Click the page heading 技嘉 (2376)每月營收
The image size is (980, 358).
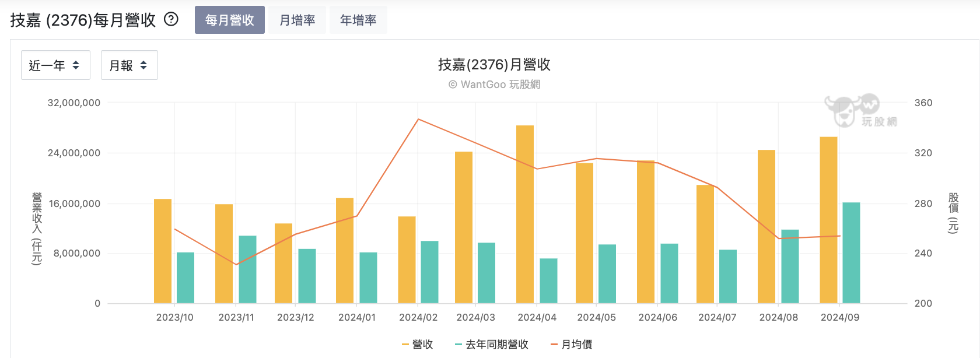point(83,20)
